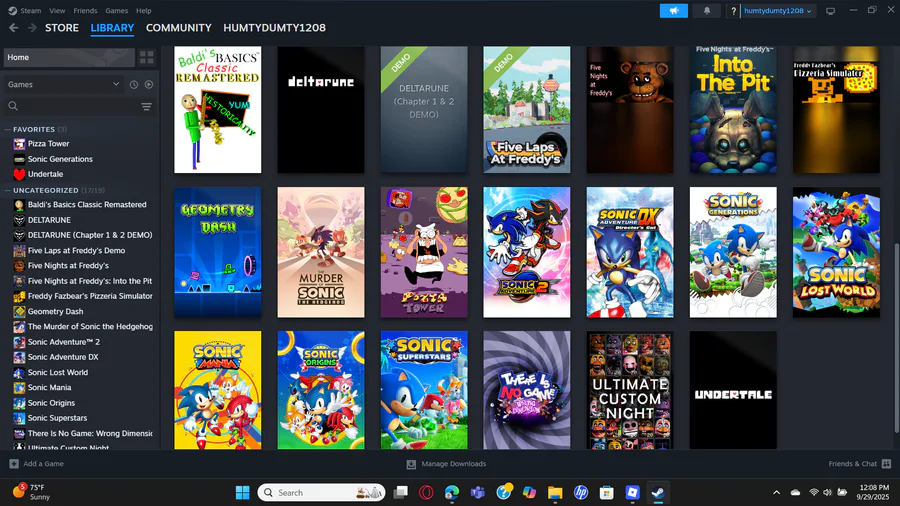Go forward with the right arrow
This screenshot has width=900, height=506.
point(32,28)
